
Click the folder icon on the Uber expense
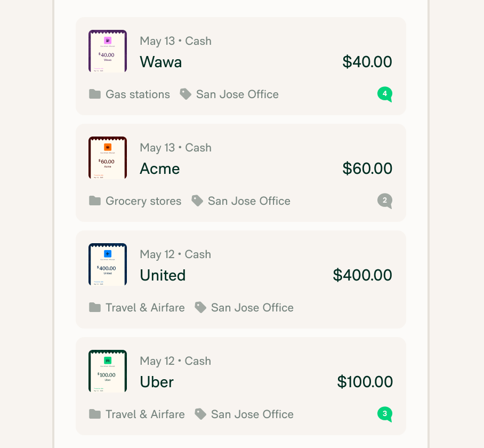pos(95,414)
